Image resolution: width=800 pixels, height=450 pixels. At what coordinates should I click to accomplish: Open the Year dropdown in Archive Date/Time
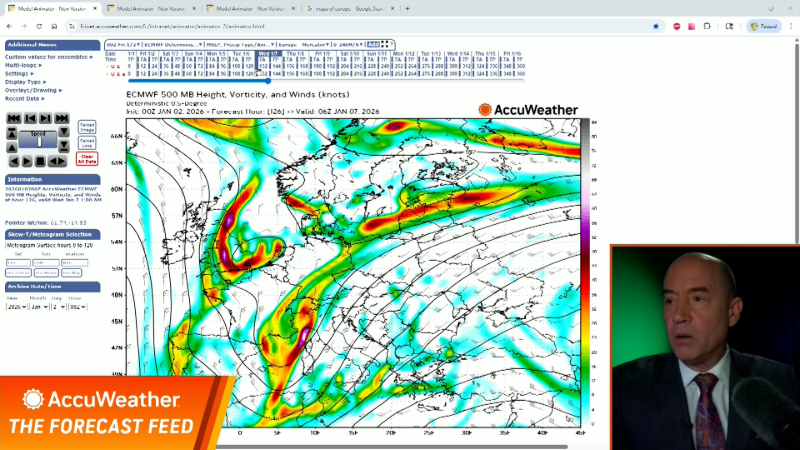click(x=17, y=307)
